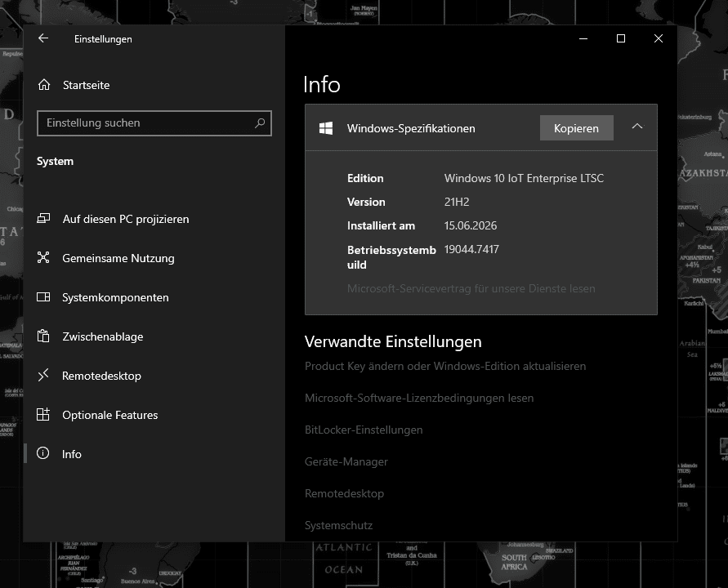Click the Optionale Features icon
This screenshot has width=728, height=588.
(43, 414)
